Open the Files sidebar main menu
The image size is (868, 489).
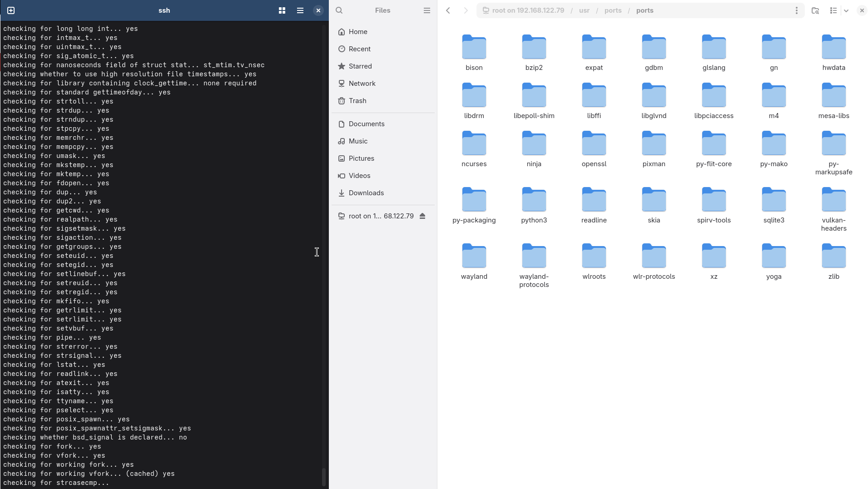(427, 10)
